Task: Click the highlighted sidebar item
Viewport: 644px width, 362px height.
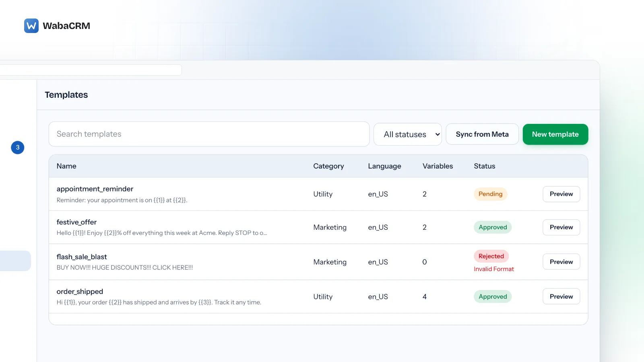Action: pyautogui.click(x=15, y=261)
